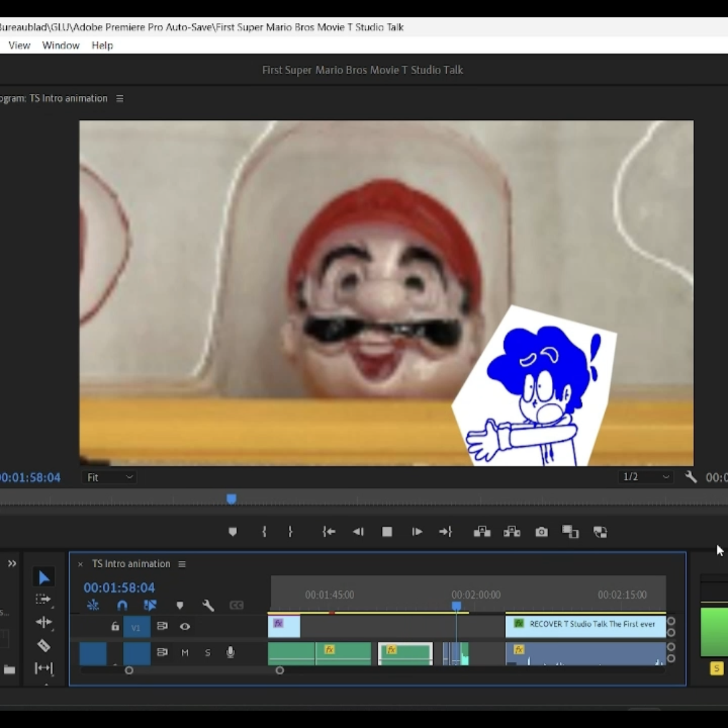Add a marker in the Program monitor
Image resolution: width=728 pixels, height=728 pixels.
(233, 531)
